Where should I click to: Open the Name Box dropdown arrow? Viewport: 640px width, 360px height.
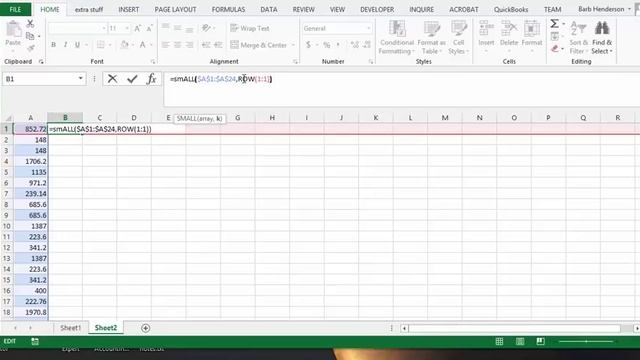coord(80,79)
